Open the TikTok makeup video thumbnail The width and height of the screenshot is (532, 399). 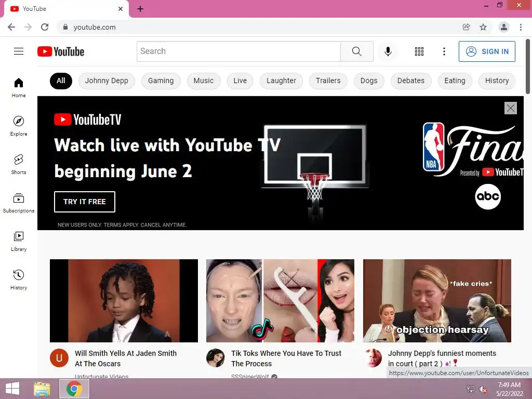(280, 301)
